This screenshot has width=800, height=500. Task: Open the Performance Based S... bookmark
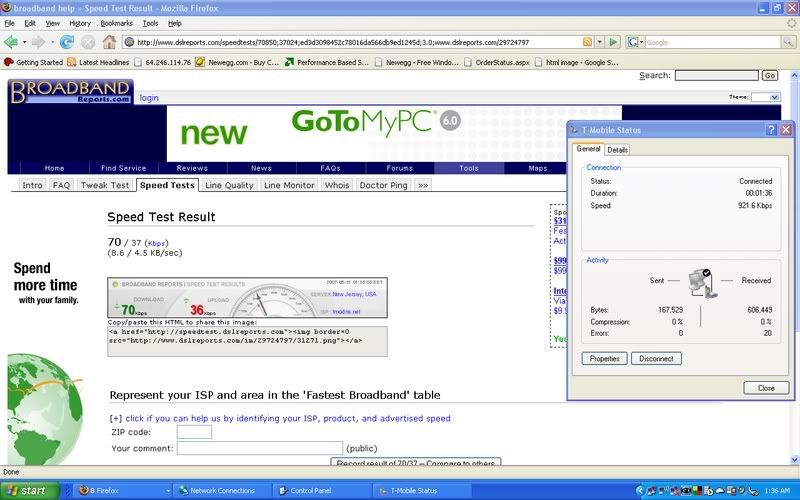click(327, 62)
